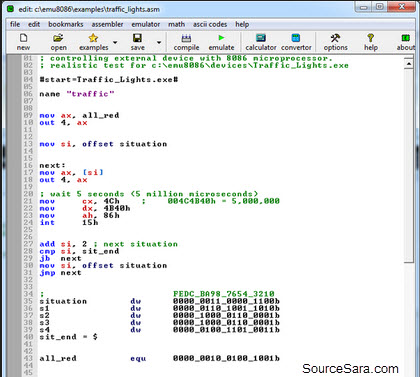Click the 'next:' label line
The width and height of the screenshot is (420, 377).
(52, 165)
